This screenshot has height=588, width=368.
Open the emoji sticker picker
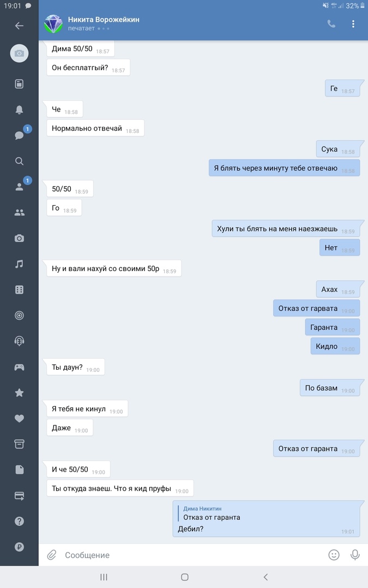pyautogui.click(x=334, y=555)
